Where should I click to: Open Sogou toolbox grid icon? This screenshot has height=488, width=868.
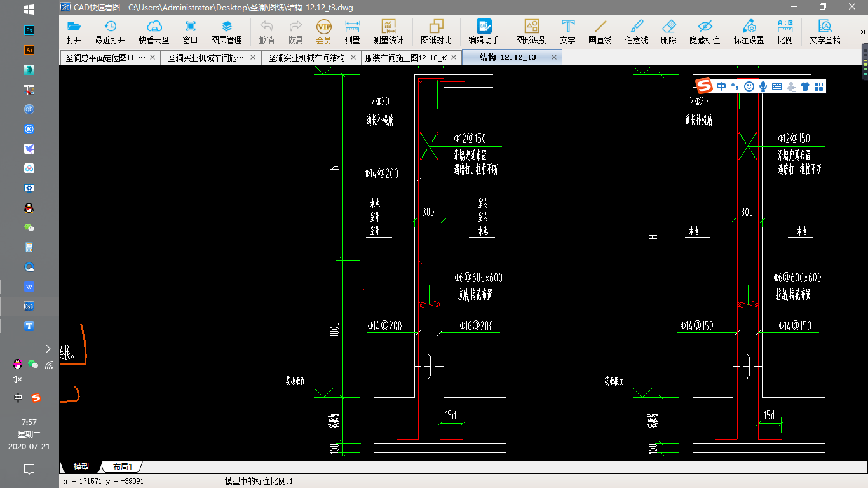tap(818, 86)
